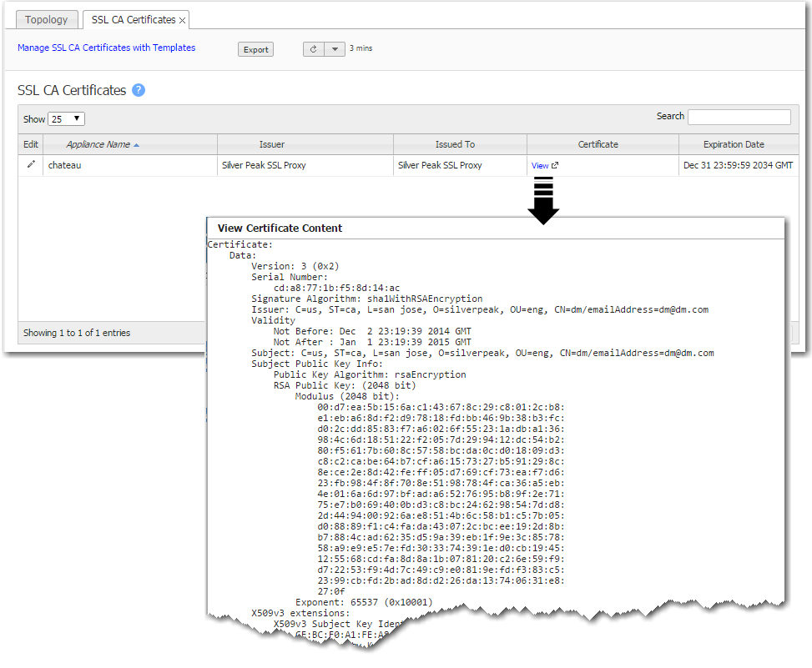Sort by Expiration Date column header

click(739, 144)
